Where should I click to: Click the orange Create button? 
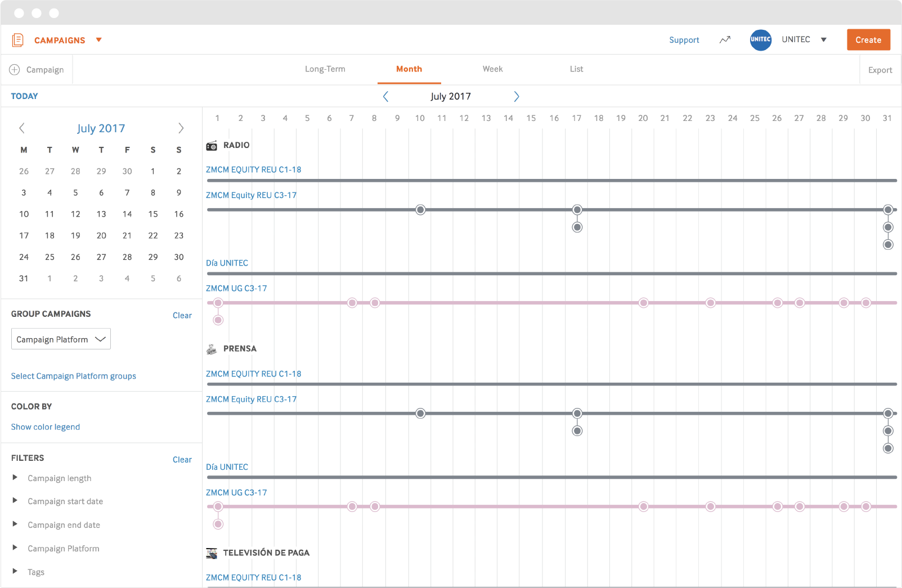coord(868,40)
